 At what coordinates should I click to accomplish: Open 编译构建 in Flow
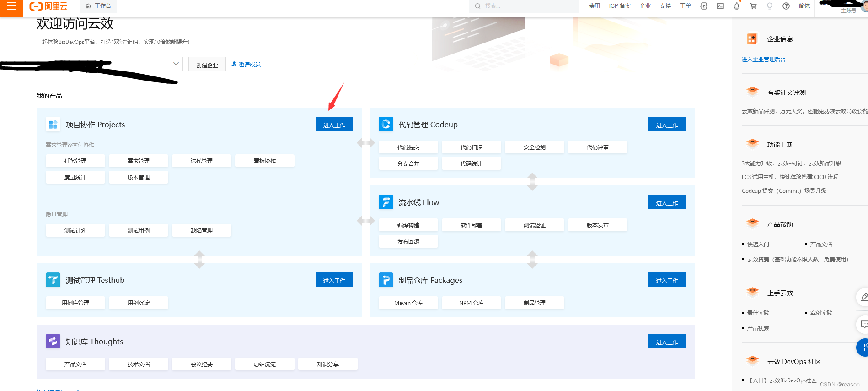tap(408, 225)
